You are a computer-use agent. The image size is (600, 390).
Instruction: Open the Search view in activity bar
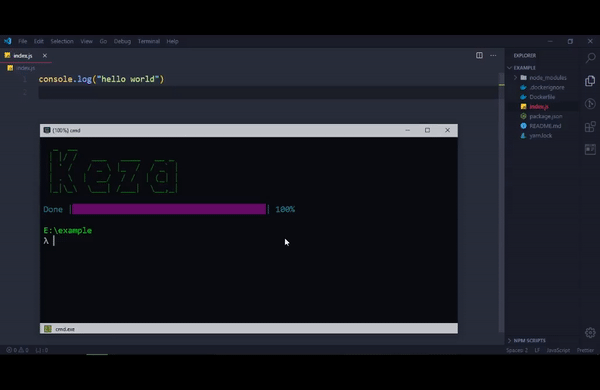[590, 58]
